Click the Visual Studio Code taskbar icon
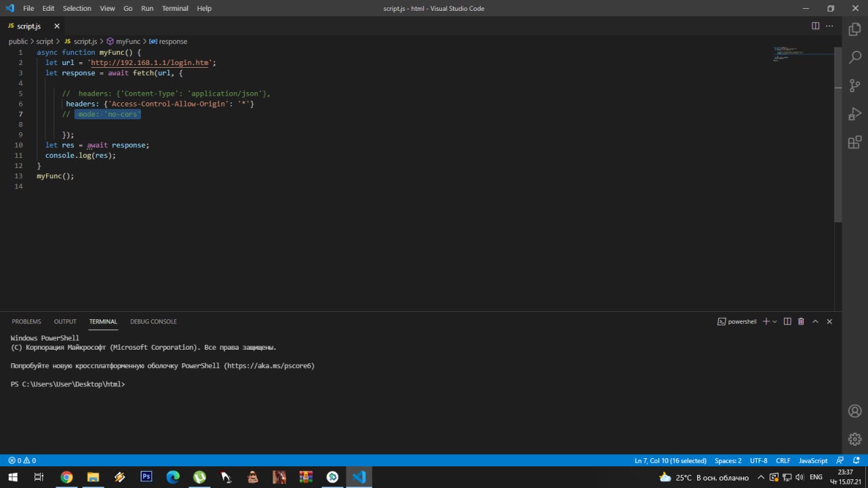Image resolution: width=868 pixels, height=488 pixels. coord(359,477)
